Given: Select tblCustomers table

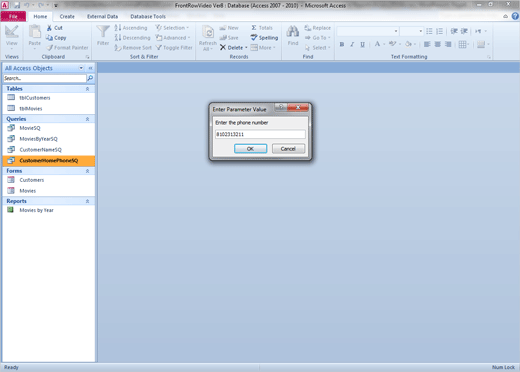Looking at the screenshot, I should (49, 98).
